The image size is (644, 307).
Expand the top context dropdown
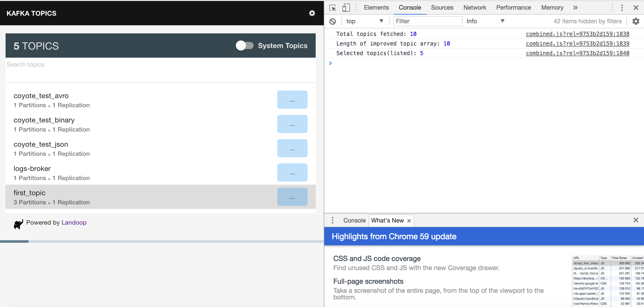click(364, 21)
